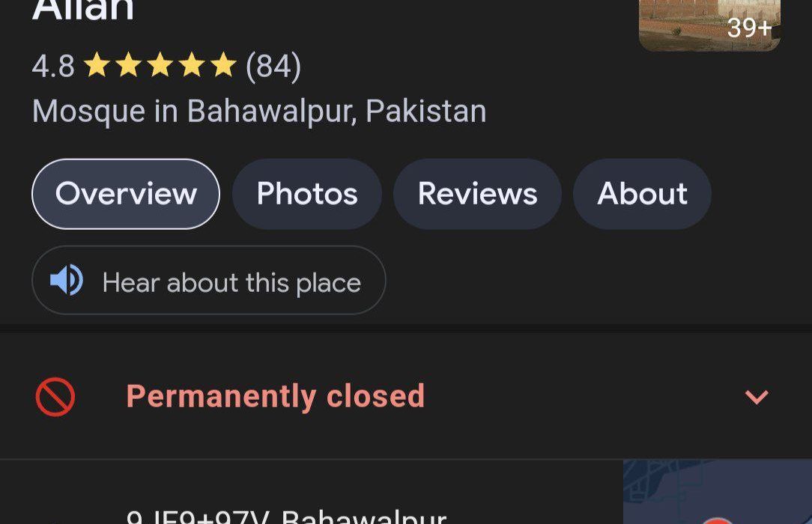
Task: Click Mosque in Bahawalpur, Pakistan text
Action: tap(259, 112)
